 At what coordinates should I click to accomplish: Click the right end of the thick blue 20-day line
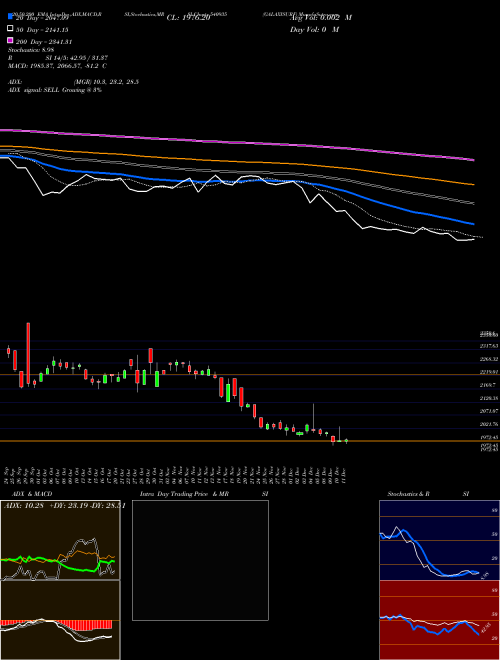(472, 224)
